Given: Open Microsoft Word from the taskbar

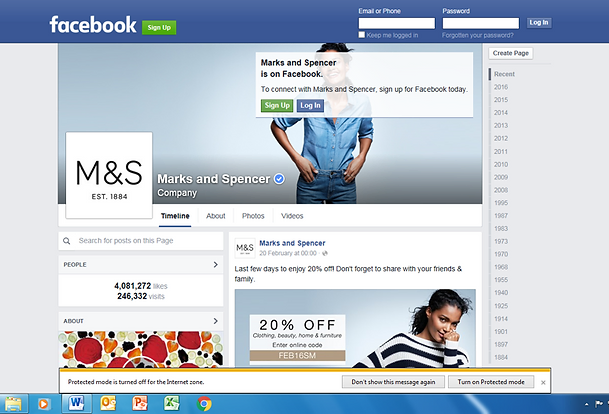Looking at the screenshot, I should click(x=77, y=404).
